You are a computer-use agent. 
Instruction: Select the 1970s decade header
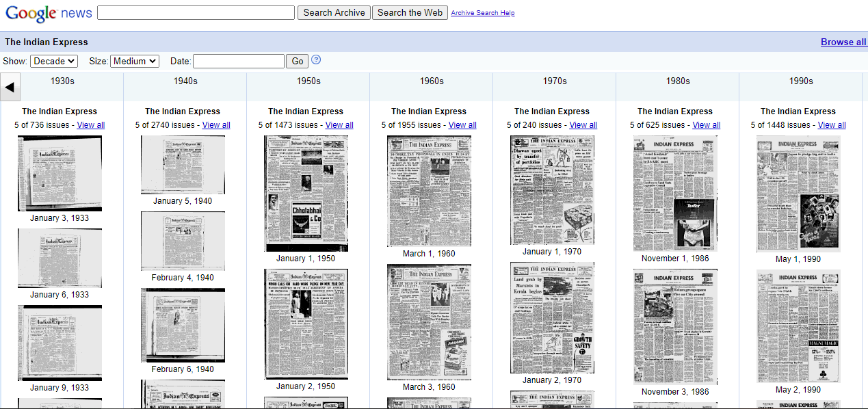tap(555, 81)
